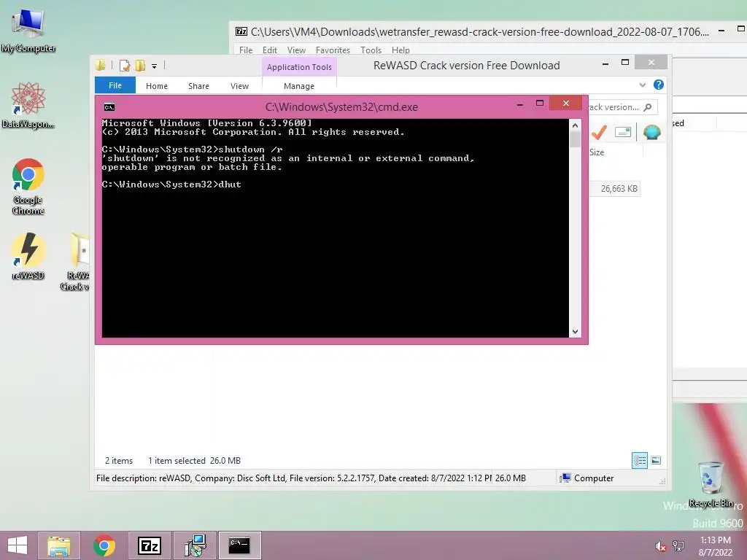747x560 pixels.
Task: Minimize the cmd.exe window
Action: 519,104
